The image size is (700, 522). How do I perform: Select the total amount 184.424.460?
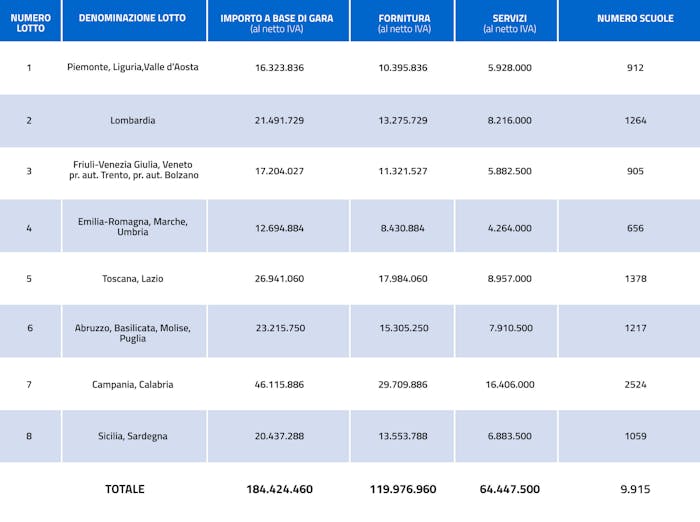279,489
